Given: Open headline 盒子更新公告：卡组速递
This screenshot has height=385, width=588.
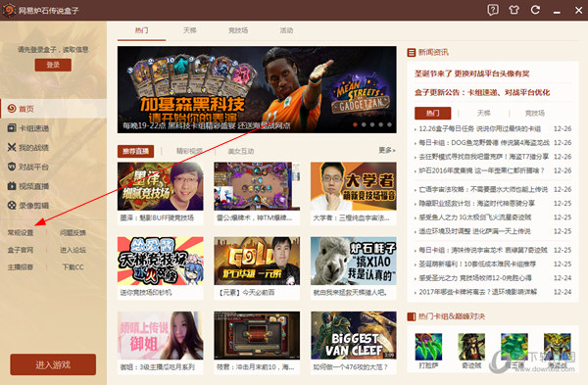Looking at the screenshot, I should pos(482,92).
